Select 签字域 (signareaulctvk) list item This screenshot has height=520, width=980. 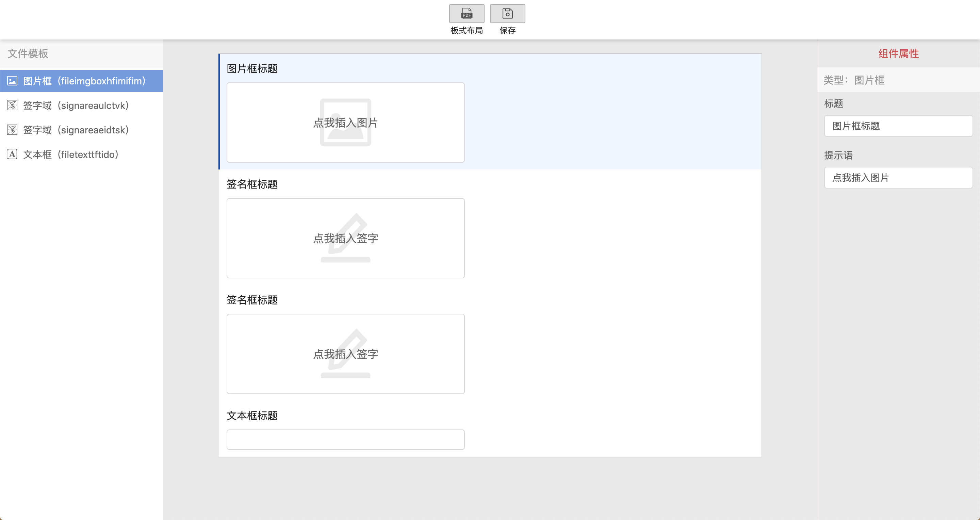[x=81, y=105]
